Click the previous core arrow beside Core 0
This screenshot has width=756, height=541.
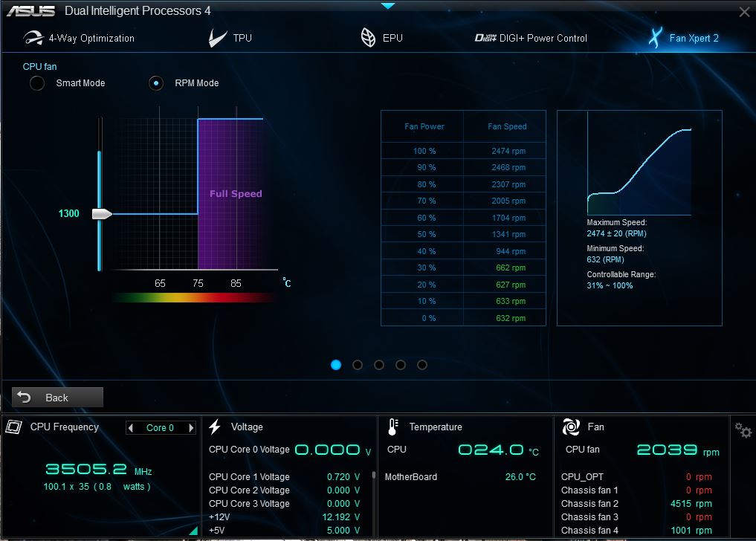[131, 428]
